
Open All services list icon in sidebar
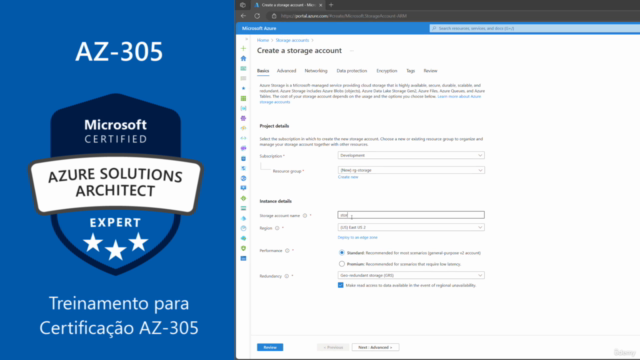pos(244,78)
